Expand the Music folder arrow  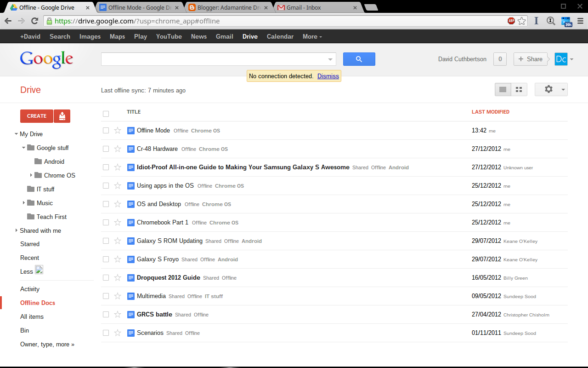tap(23, 203)
